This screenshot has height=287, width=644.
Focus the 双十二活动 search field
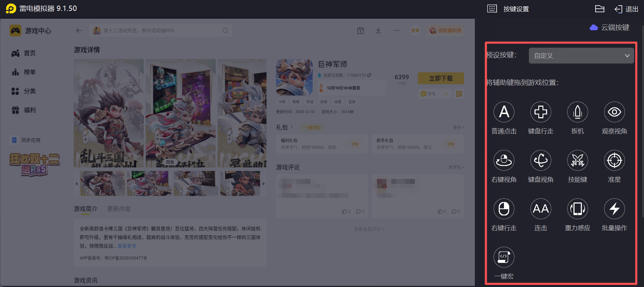coord(161,31)
